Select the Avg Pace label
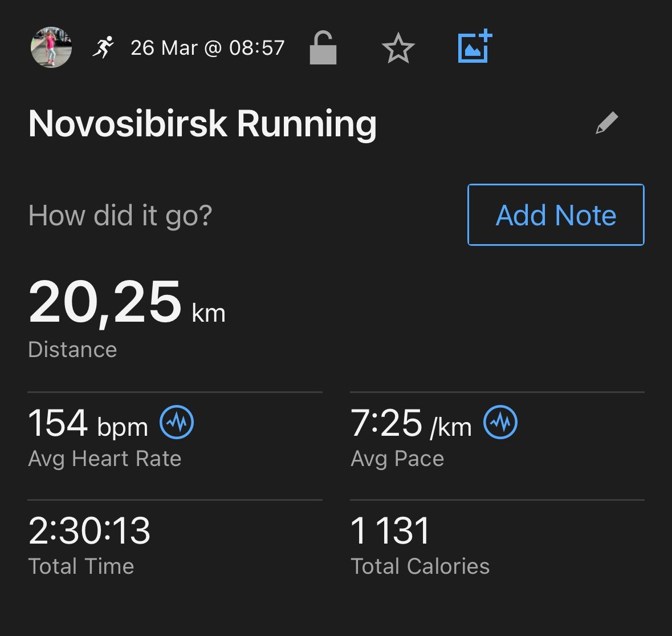 [x=397, y=459]
